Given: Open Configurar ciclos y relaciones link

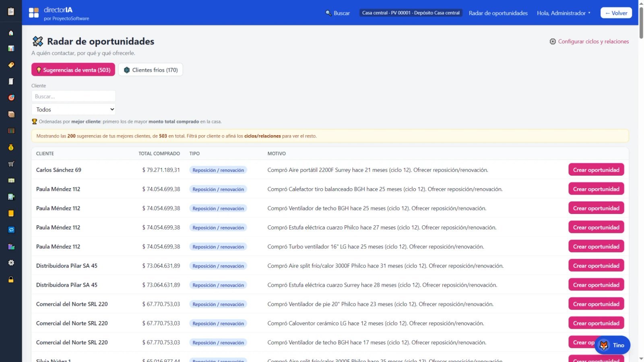Looking at the screenshot, I should pyautogui.click(x=589, y=41).
